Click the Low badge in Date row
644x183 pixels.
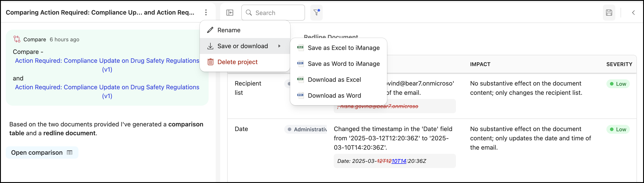pyautogui.click(x=618, y=129)
